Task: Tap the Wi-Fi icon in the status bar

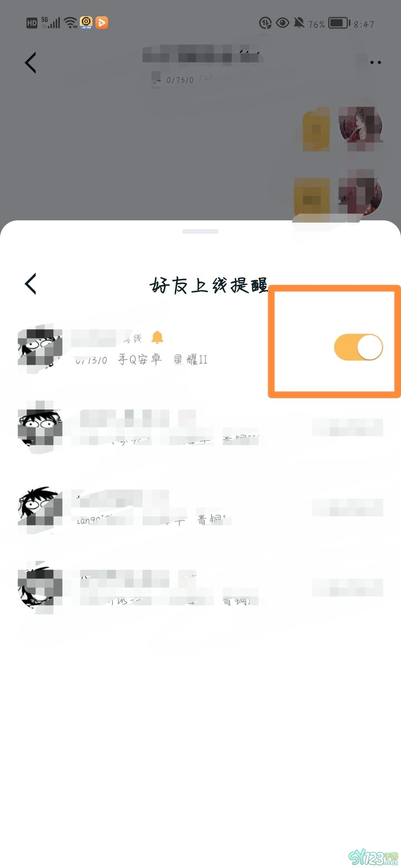Action: (x=71, y=23)
